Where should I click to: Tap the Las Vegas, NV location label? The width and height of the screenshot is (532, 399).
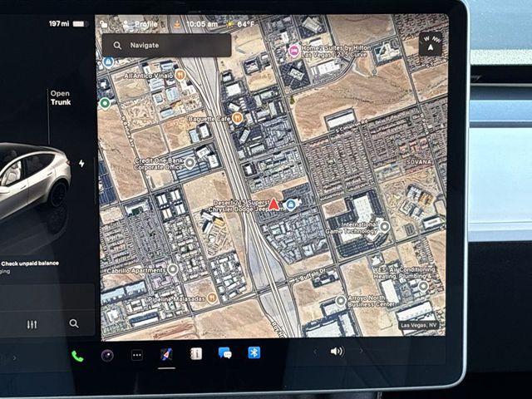[418, 325]
